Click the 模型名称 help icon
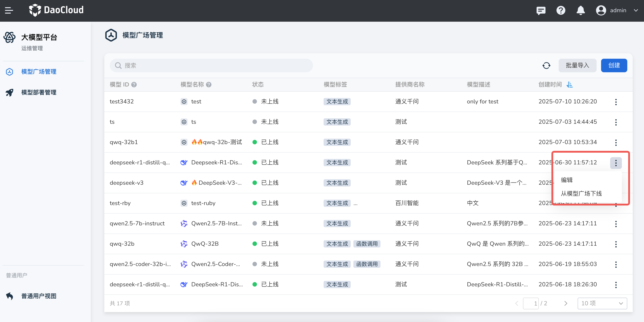The width and height of the screenshot is (644, 322). 209,85
